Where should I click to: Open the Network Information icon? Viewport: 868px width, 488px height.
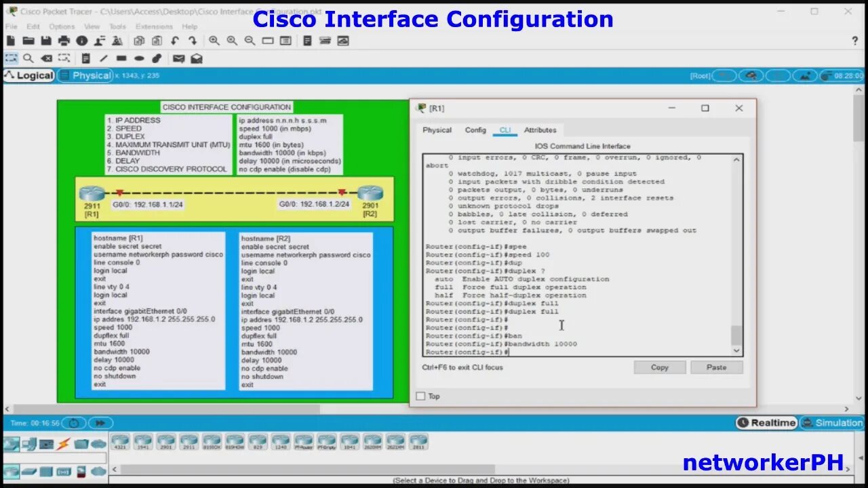82,41
